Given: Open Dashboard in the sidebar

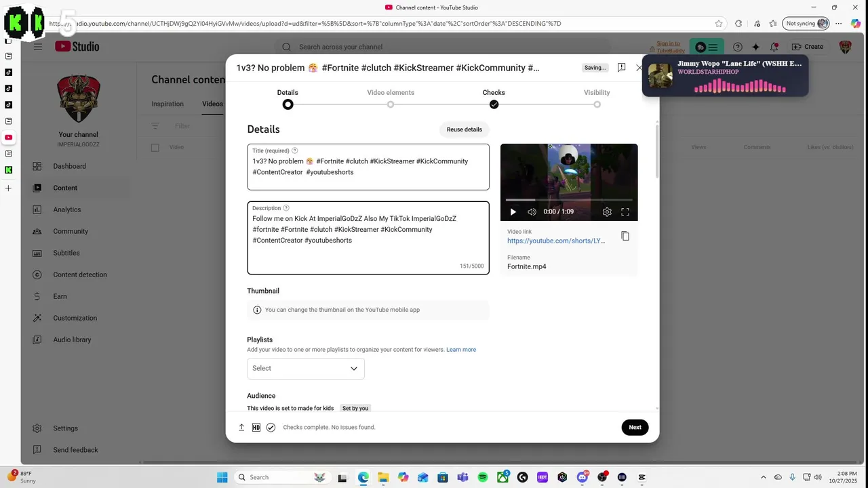Looking at the screenshot, I should (69, 166).
